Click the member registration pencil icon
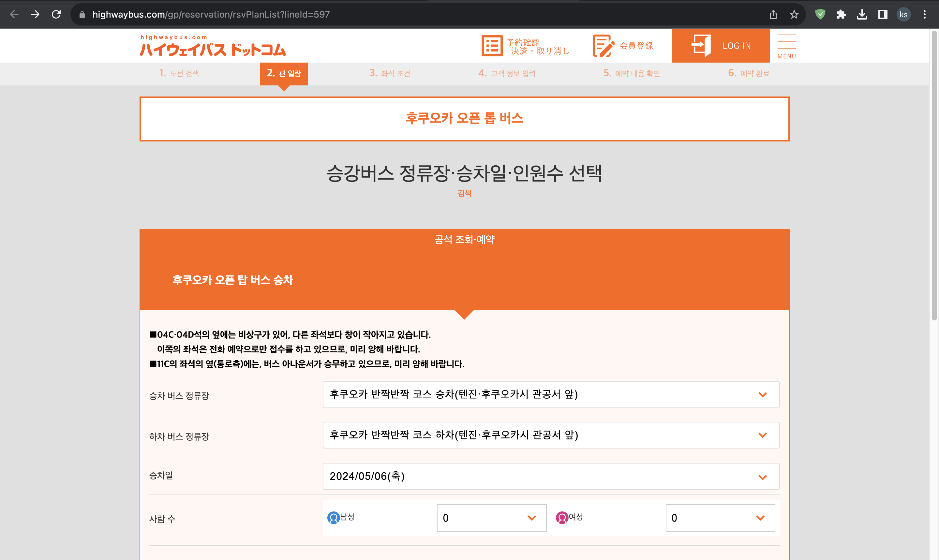939x560 pixels. (x=603, y=46)
